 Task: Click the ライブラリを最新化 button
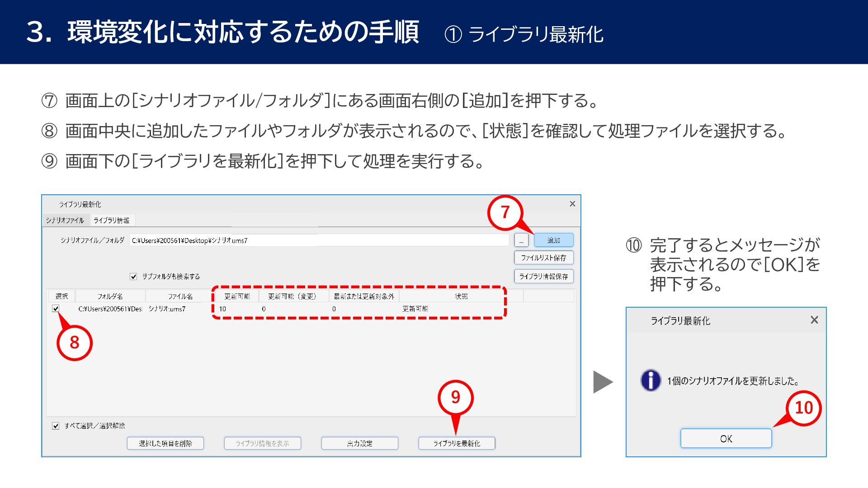point(457,443)
